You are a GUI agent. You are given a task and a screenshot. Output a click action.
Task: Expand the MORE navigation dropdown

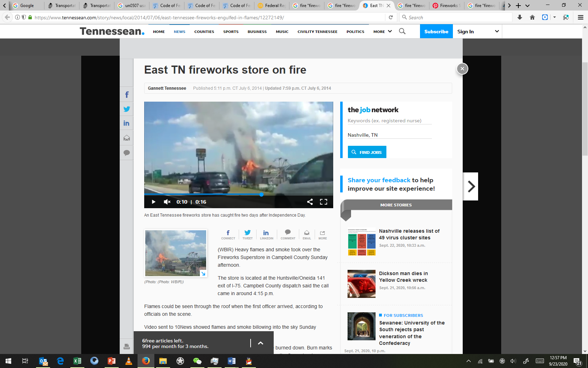tap(382, 32)
